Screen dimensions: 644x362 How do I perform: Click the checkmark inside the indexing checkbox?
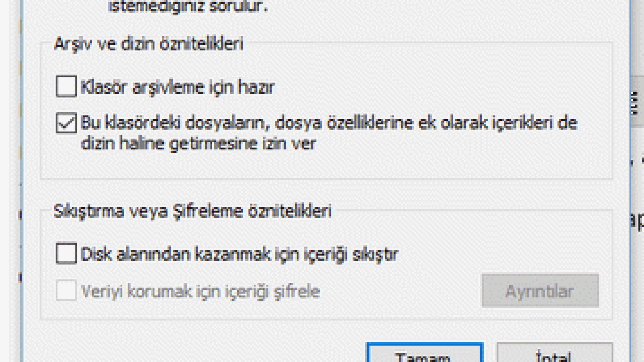66,123
